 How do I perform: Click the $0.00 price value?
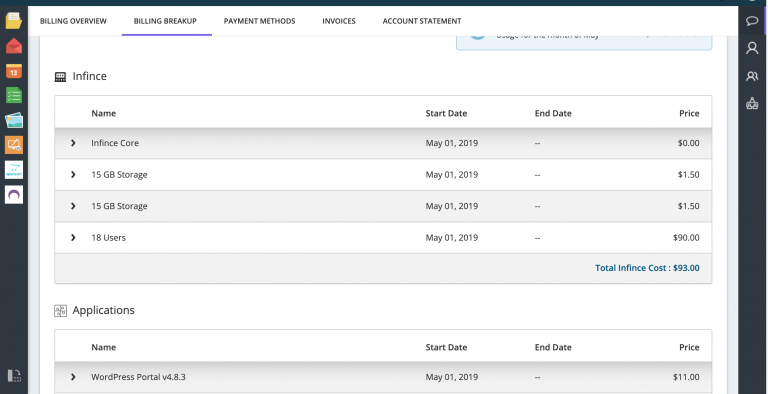click(689, 143)
